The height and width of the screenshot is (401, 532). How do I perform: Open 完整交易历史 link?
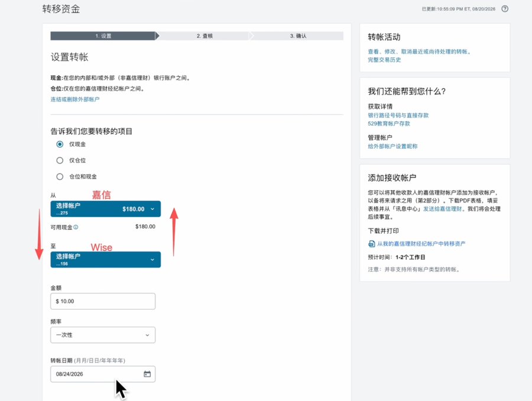384,60
